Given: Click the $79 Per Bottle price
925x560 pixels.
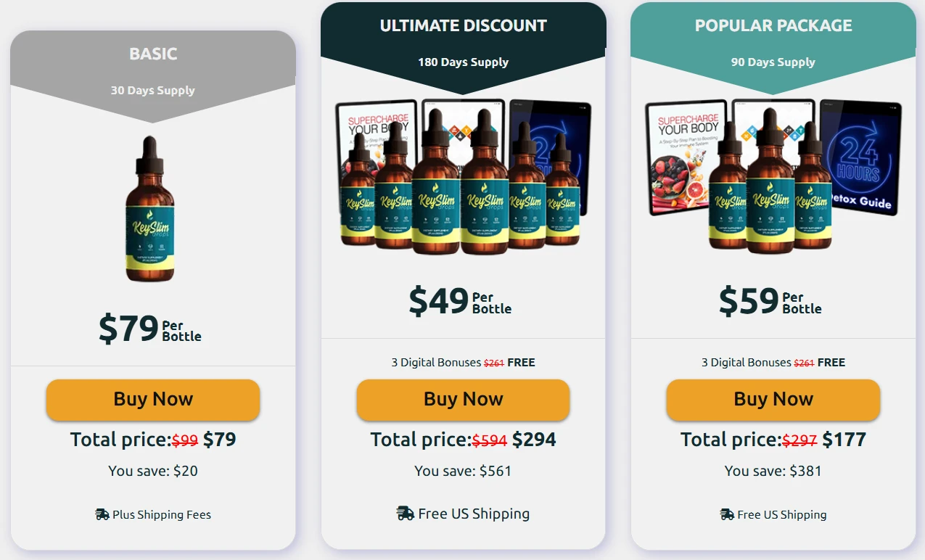Looking at the screenshot, I should (150, 329).
